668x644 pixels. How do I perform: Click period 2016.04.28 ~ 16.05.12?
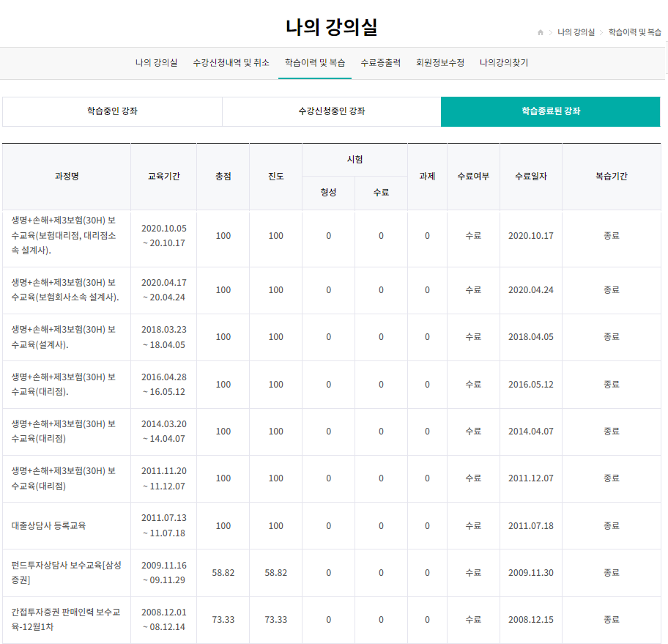pos(164,385)
